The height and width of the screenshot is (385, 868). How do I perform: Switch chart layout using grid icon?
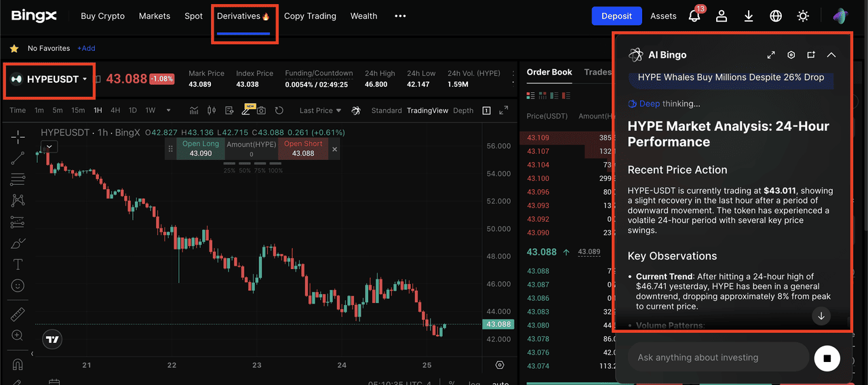pos(486,110)
